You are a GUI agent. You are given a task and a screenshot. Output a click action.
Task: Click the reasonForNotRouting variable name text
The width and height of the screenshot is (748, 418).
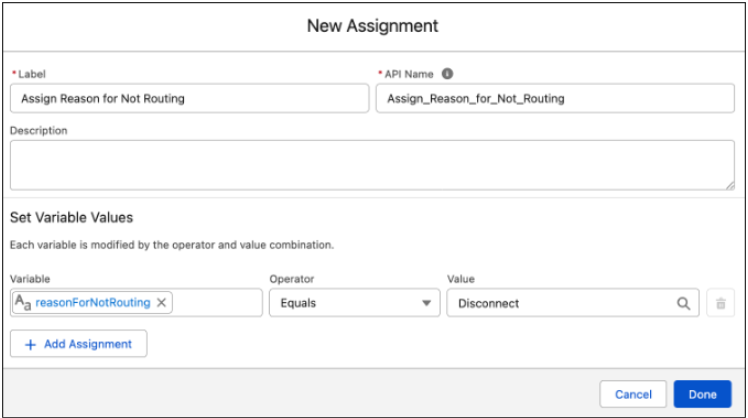[x=92, y=303]
